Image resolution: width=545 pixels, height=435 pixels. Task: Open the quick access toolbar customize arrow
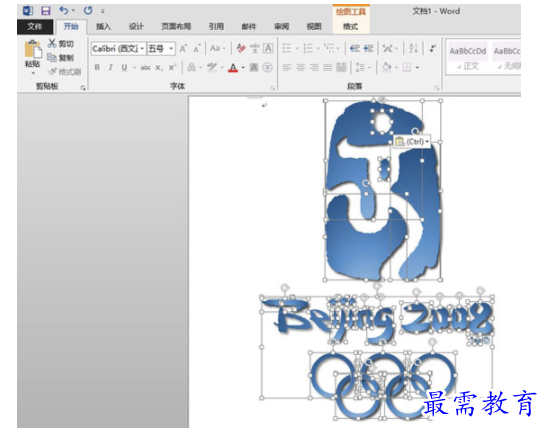103,11
